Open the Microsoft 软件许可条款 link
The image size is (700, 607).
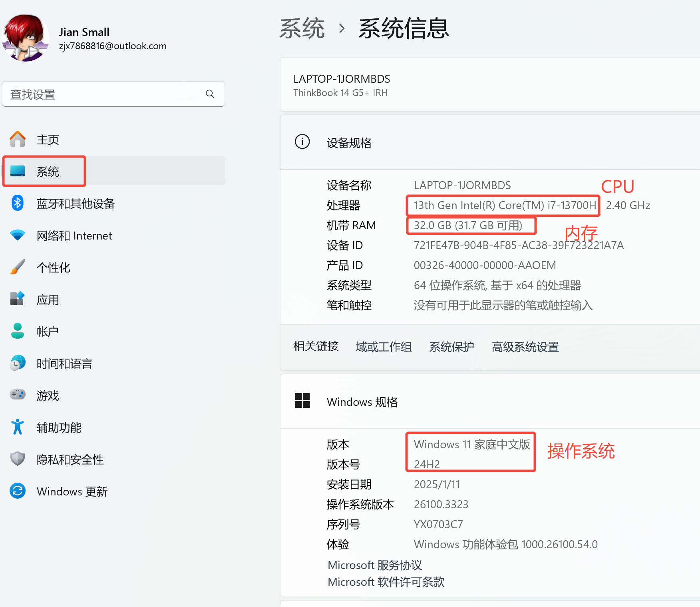pyautogui.click(x=386, y=582)
